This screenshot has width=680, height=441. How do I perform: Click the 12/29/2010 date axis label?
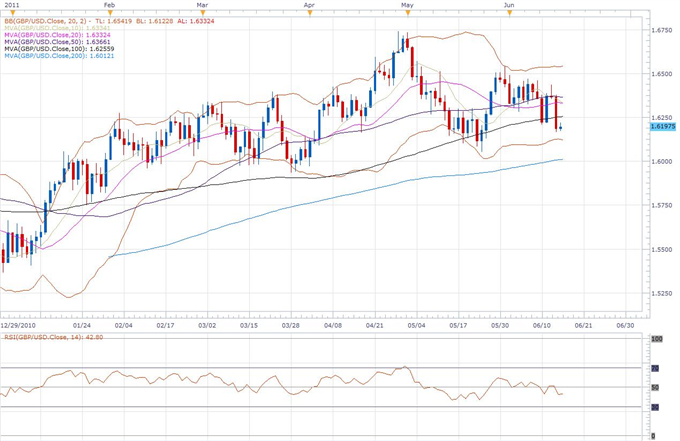click(x=18, y=325)
